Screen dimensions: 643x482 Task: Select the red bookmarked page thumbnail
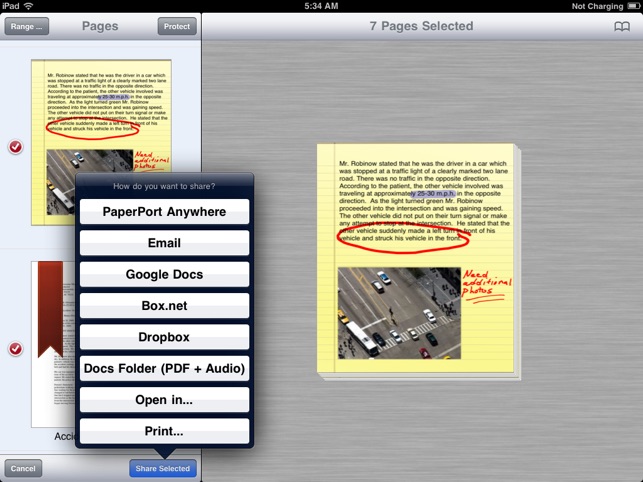point(53,344)
